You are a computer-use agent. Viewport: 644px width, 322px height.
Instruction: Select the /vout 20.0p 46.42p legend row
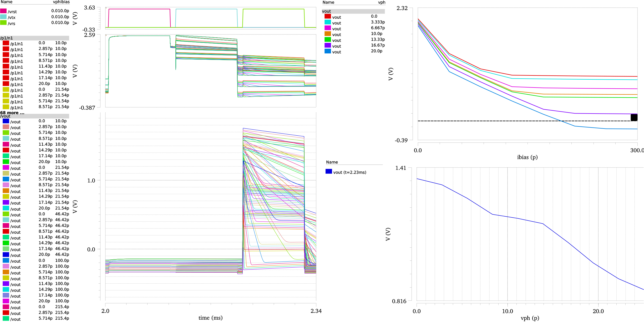(x=36, y=255)
